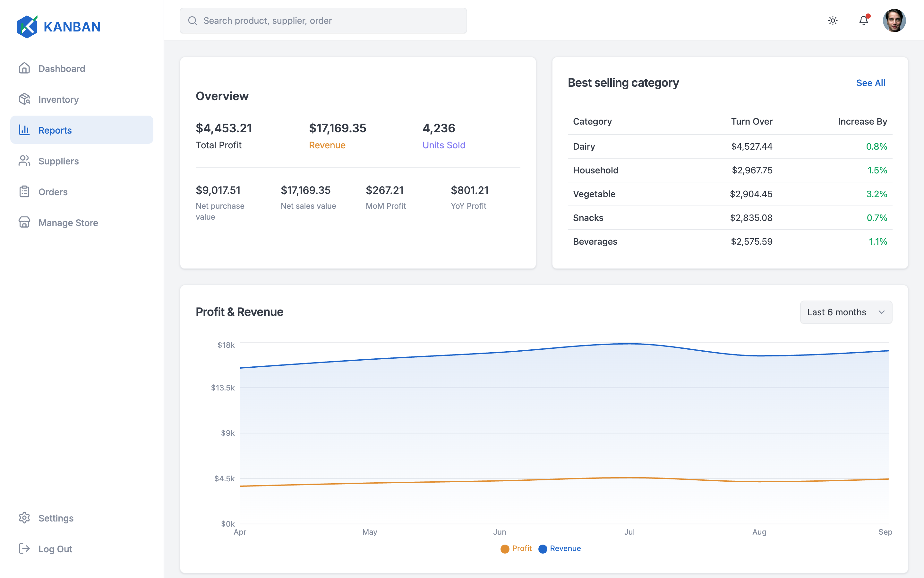The image size is (924, 578).
Task: Select the Reports menu label
Action: 55,130
